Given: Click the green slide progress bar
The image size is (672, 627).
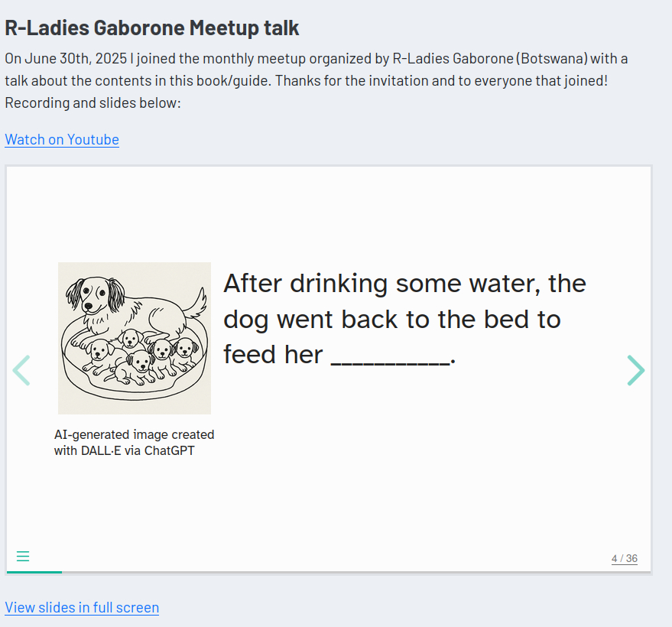Looking at the screenshot, I should 34,571.
